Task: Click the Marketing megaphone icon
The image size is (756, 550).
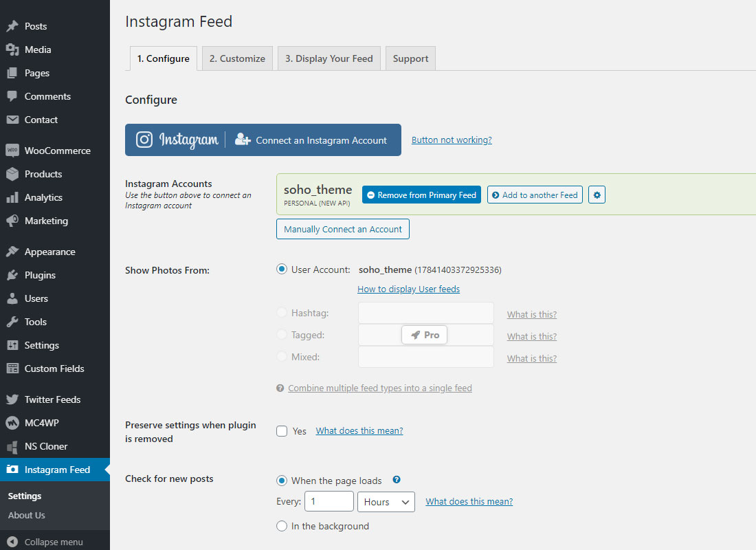Action: pos(12,221)
